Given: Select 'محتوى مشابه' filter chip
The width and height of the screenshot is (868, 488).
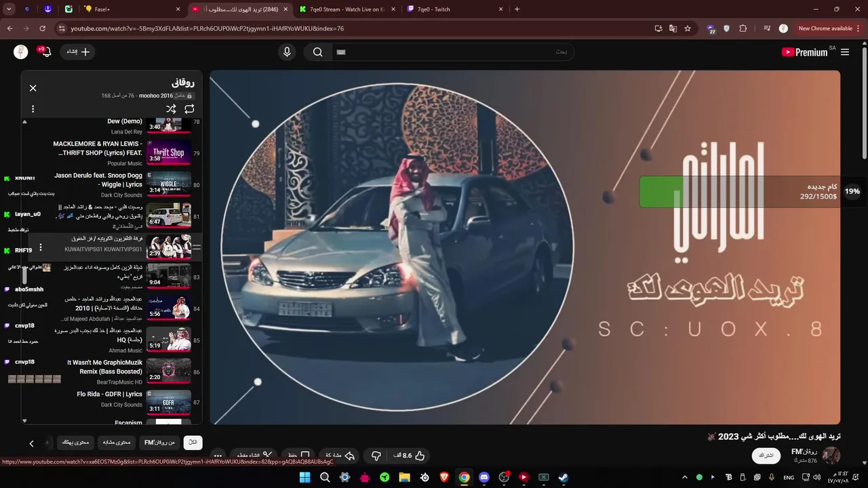Looking at the screenshot, I should [x=117, y=443].
